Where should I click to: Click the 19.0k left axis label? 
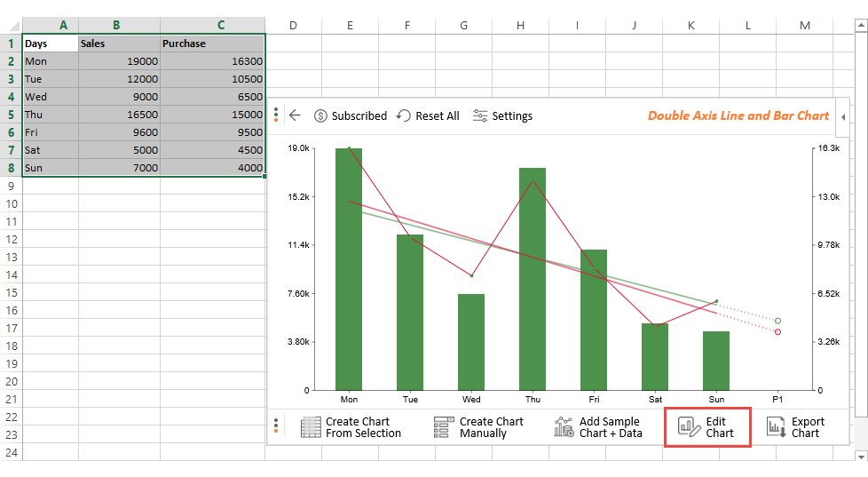(299, 148)
